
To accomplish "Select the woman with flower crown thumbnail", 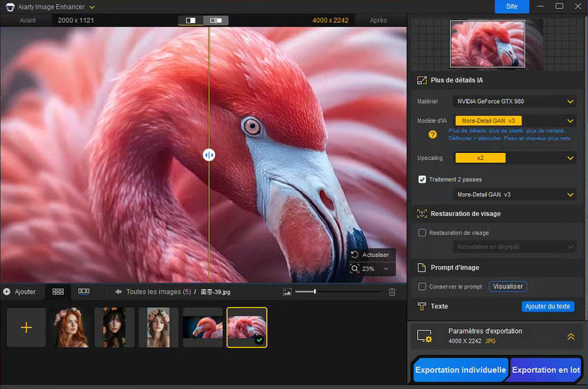I will pyautogui.click(x=158, y=327).
